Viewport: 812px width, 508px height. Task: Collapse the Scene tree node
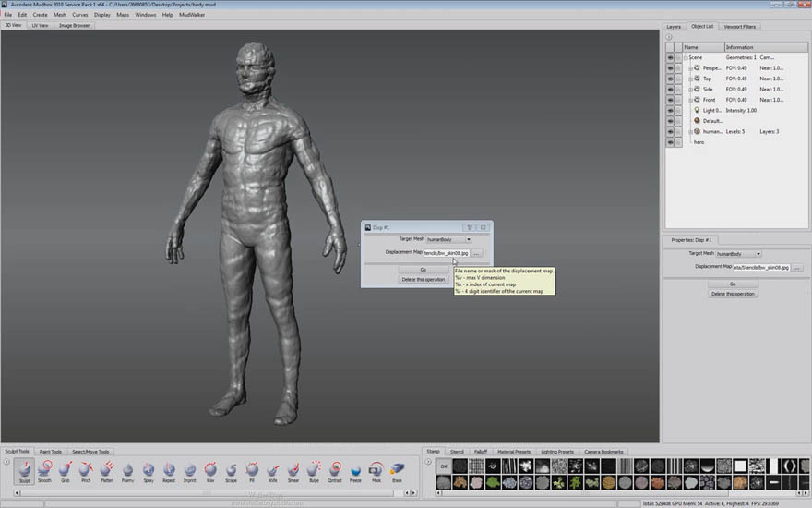[686, 58]
